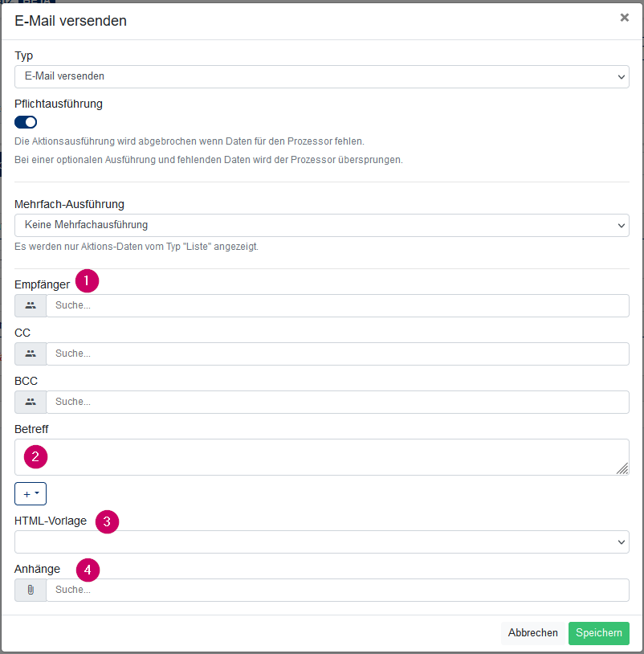The width and height of the screenshot is (644, 654).
Task: Click the people icon beside CC field
Action: point(31,354)
